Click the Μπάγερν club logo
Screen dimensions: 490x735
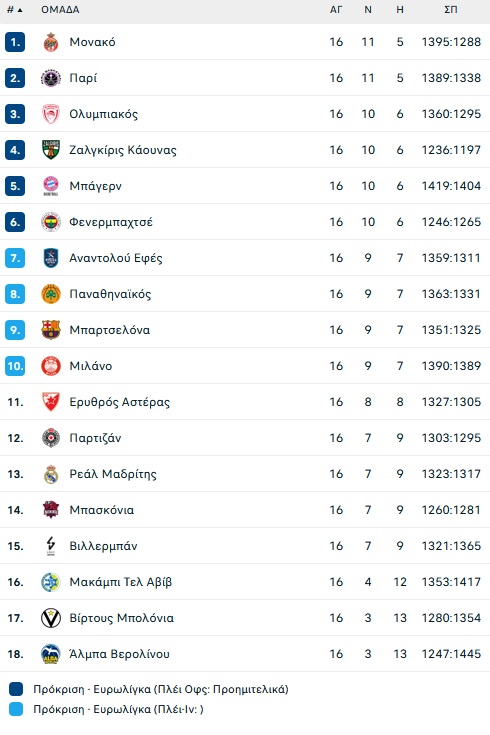(51, 186)
